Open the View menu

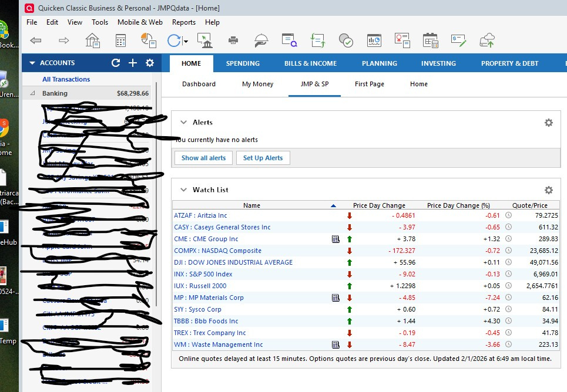75,22
